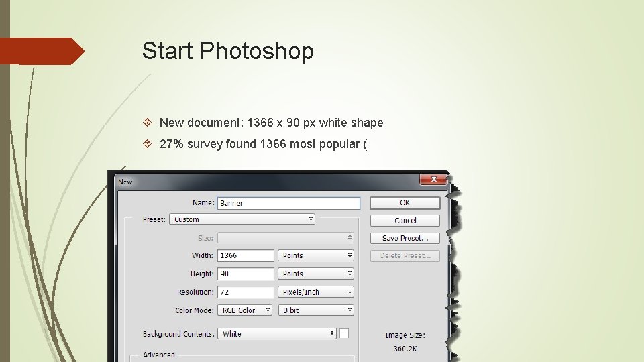Close the New dialog with the X

[x=433, y=180]
